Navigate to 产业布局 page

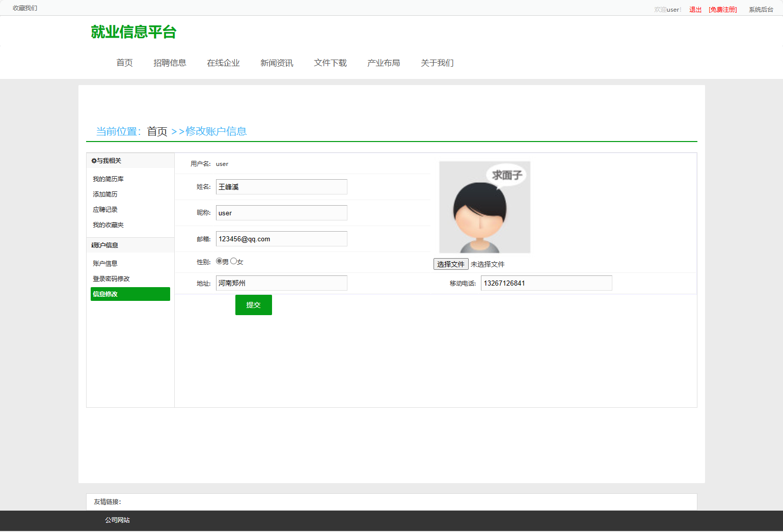(x=384, y=63)
